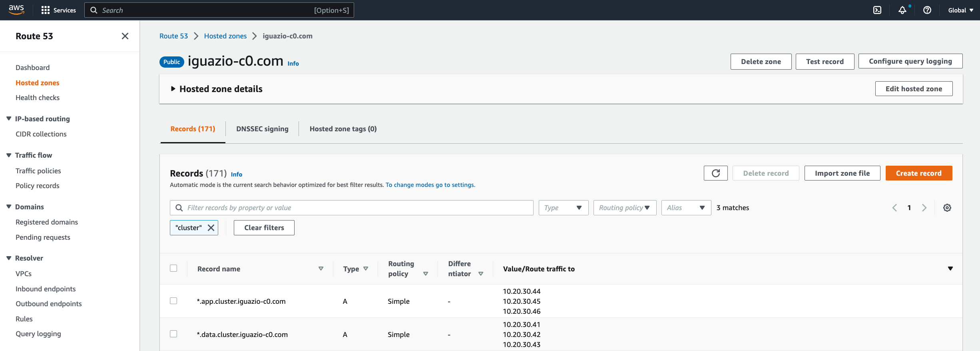Image resolution: width=980 pixels, height=351 pixels.
Task: Expand Hosted zone details section
Action: click(x=173, y=89)
